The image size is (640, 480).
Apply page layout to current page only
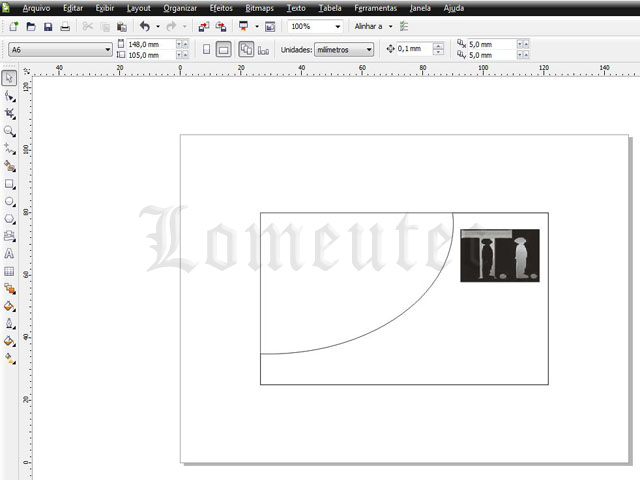[x=263, y=50]
